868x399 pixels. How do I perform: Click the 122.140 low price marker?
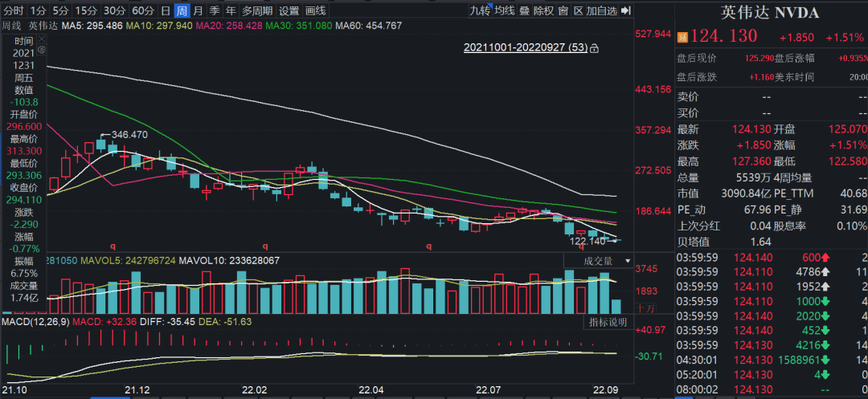pyautogui.click(x=588, y=241)
